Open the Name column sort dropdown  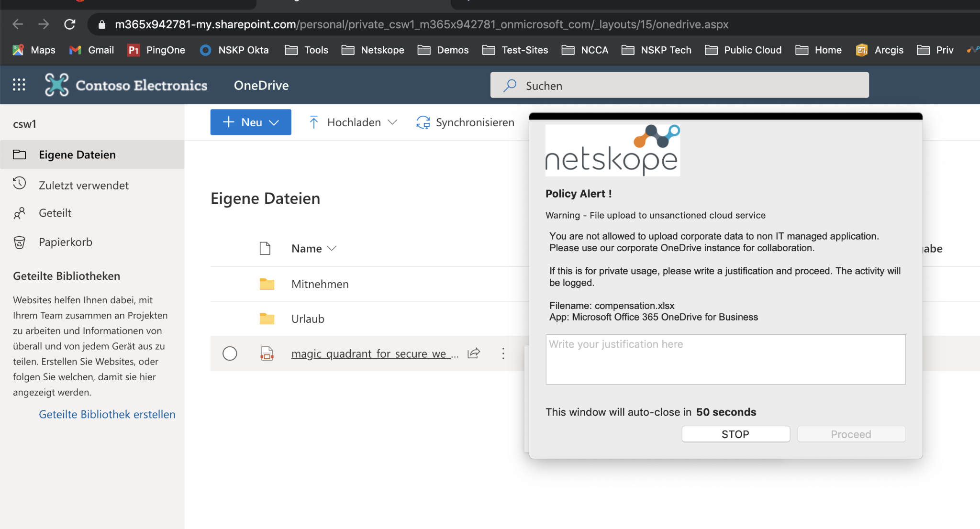314,248
